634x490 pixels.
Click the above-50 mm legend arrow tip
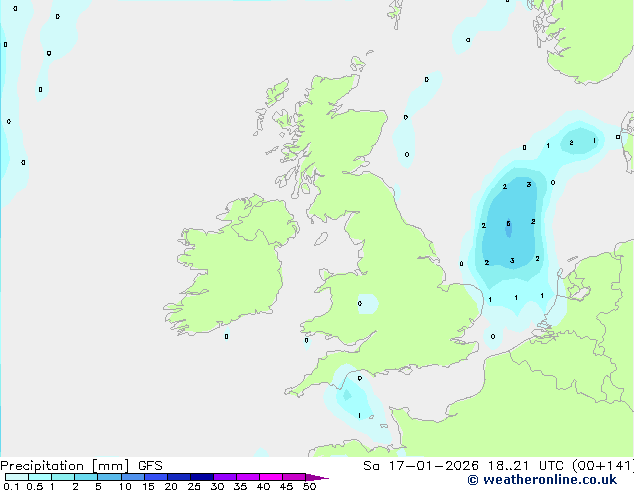tap(317, 477)
